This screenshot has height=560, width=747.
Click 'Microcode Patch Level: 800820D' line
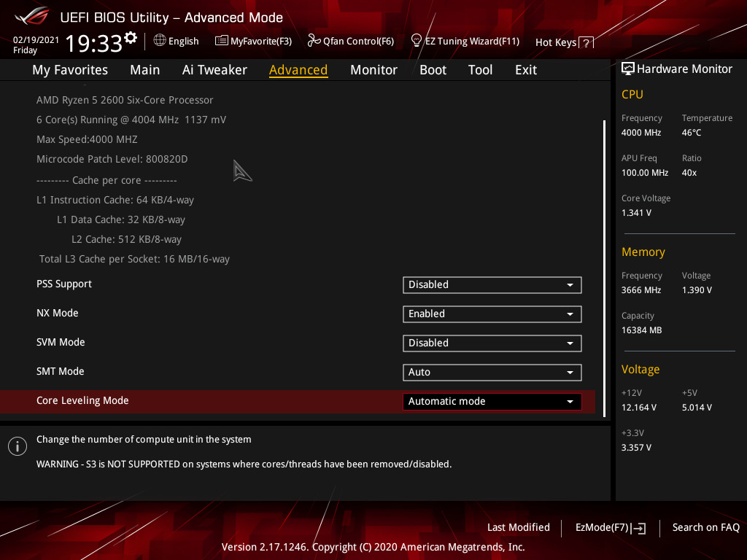pos(112,159)
